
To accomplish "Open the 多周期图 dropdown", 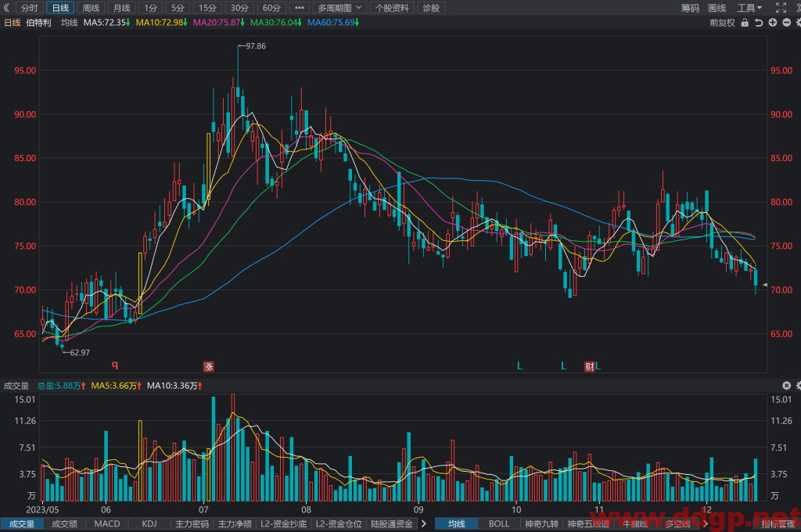I will [339, 8].
